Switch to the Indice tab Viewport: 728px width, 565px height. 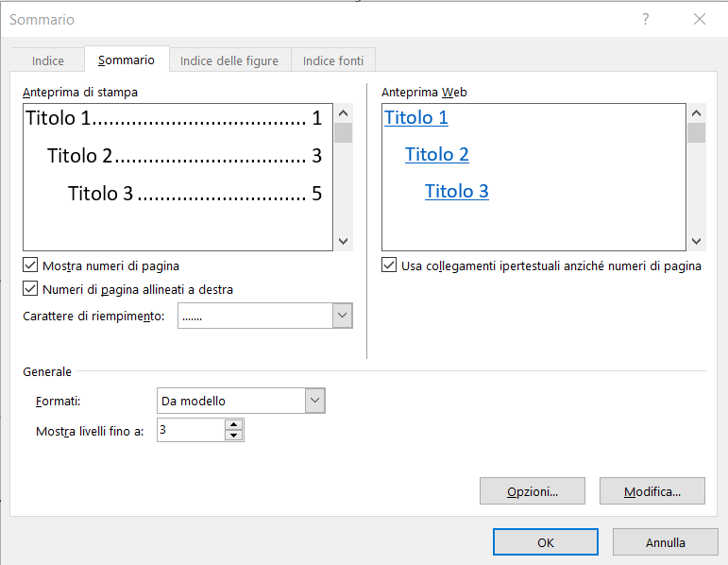click(x=48, y=60)
